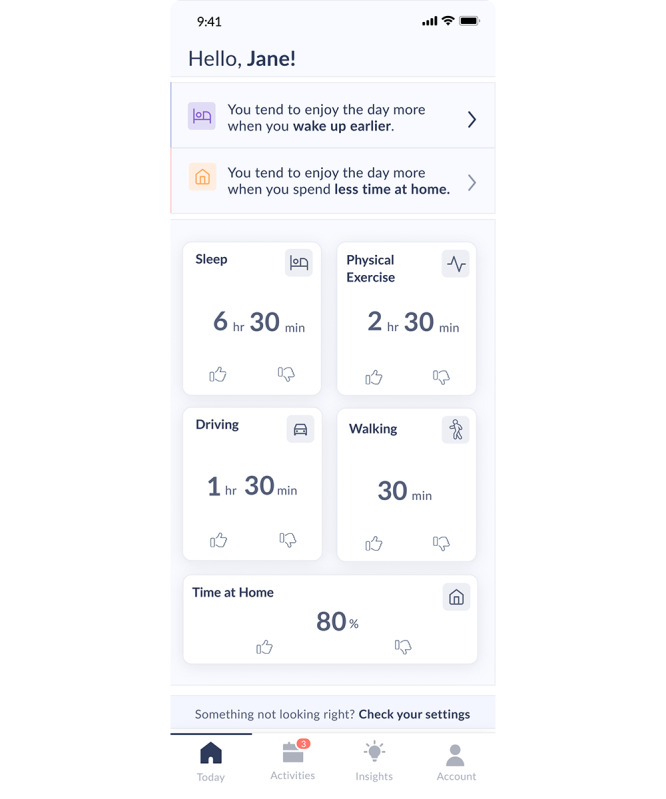666x799 pixels.
Task: Give thumbs down to Physical Exercise data
Action: pos(441,377)
